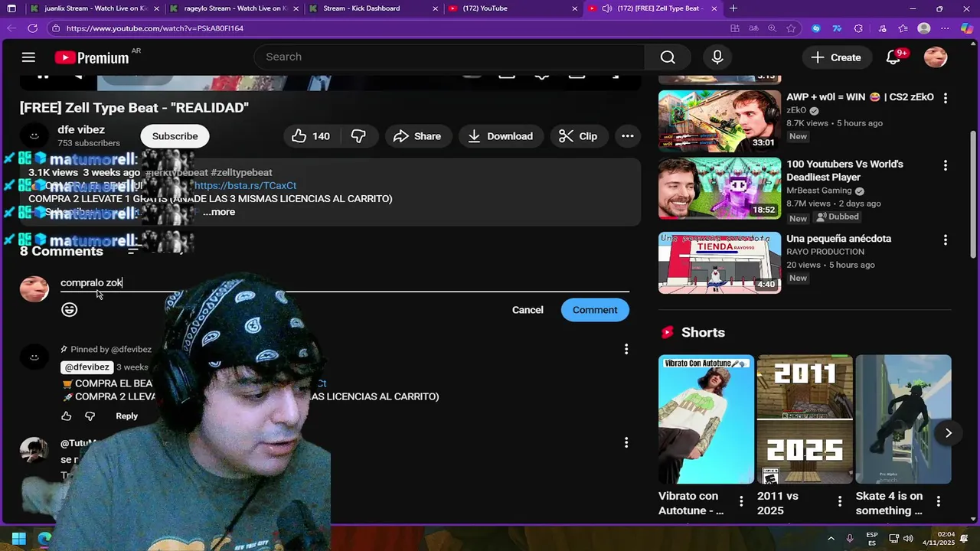The height and width of the screenshot is (551, 980).
Task: Open more actions ellipsis under video
Action: 627,136
